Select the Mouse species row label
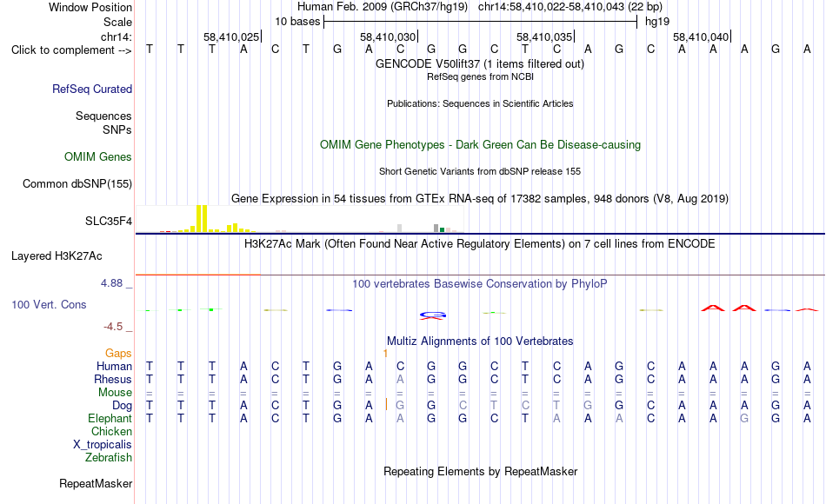Viewport: 826px width, 504px height. [x=116, y=393]
